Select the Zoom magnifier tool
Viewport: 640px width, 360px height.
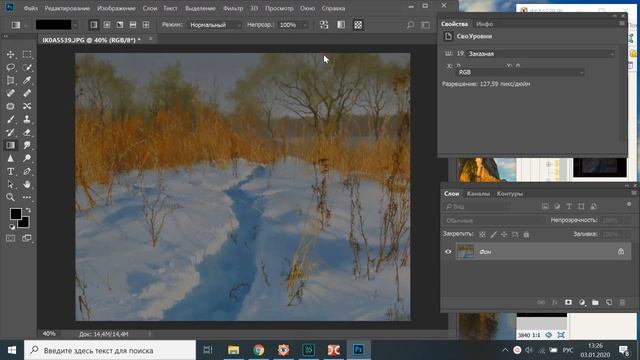11,198
